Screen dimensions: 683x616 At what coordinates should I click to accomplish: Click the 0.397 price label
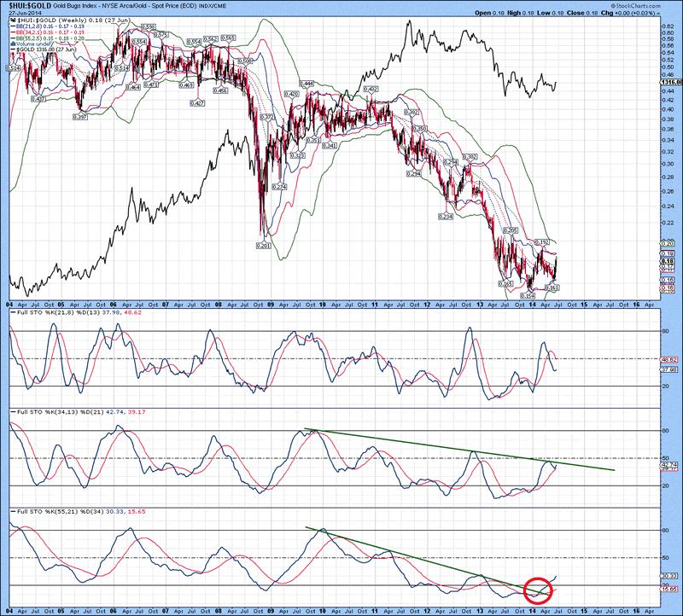click(x=81, y=116)
